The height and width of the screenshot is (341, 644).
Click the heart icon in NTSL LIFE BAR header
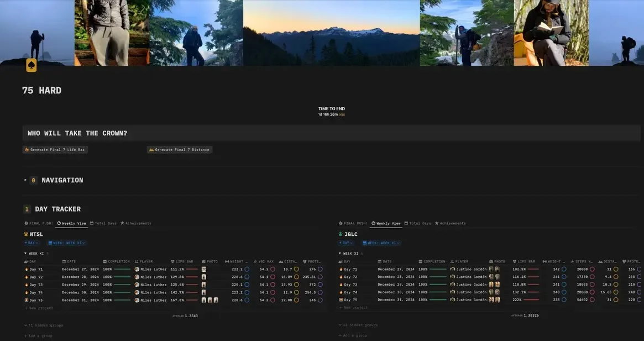172,262
